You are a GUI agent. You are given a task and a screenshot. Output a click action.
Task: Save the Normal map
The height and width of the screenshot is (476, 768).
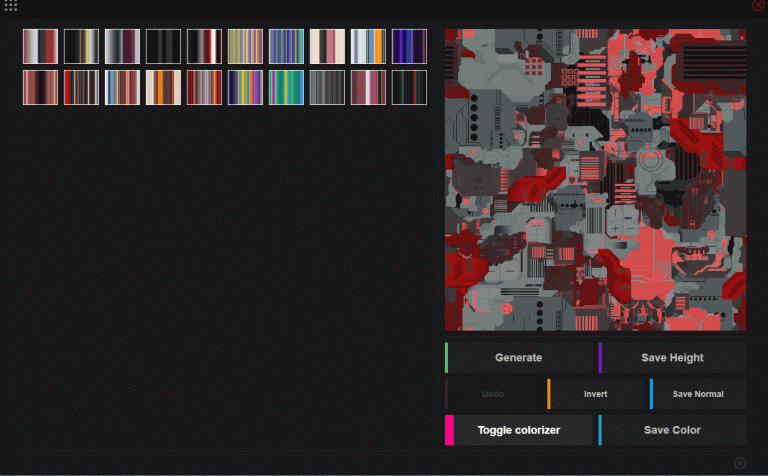(x=697, y=394)
